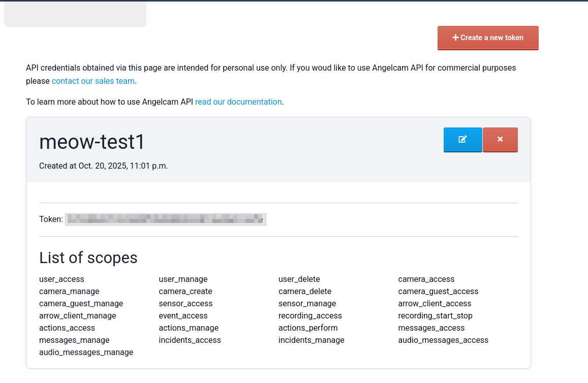Click the Create a new token button

point(488,38)
